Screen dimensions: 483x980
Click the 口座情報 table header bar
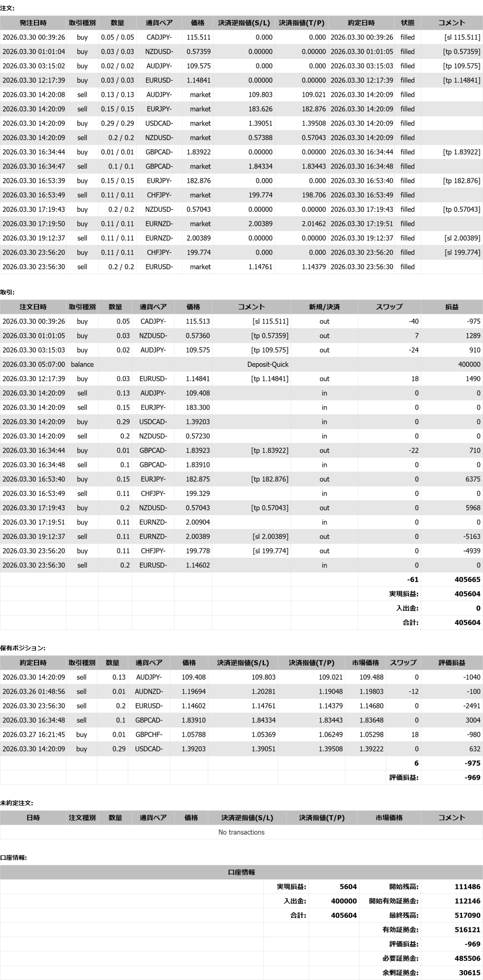241,872
